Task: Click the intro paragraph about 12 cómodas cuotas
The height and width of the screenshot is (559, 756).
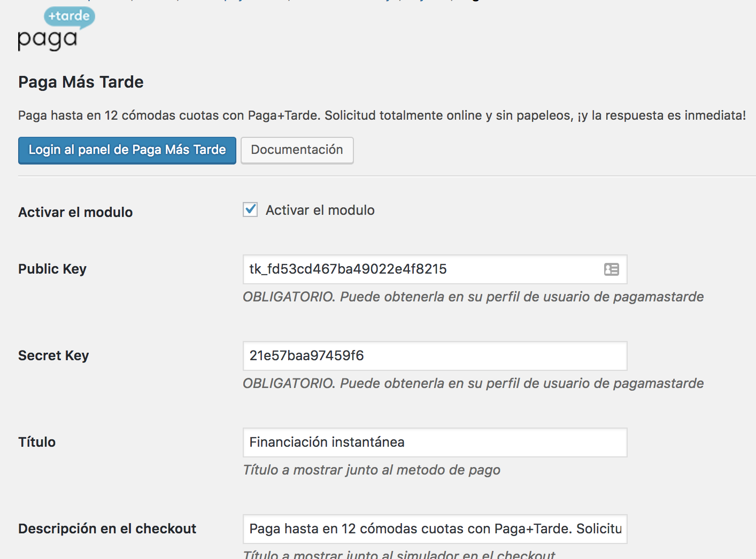Action: click(382, 115)
